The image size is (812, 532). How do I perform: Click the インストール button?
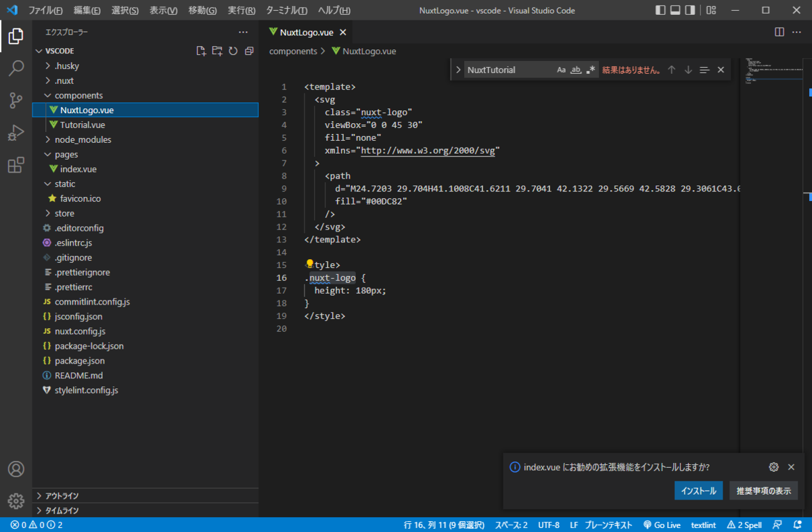[699, 491]
